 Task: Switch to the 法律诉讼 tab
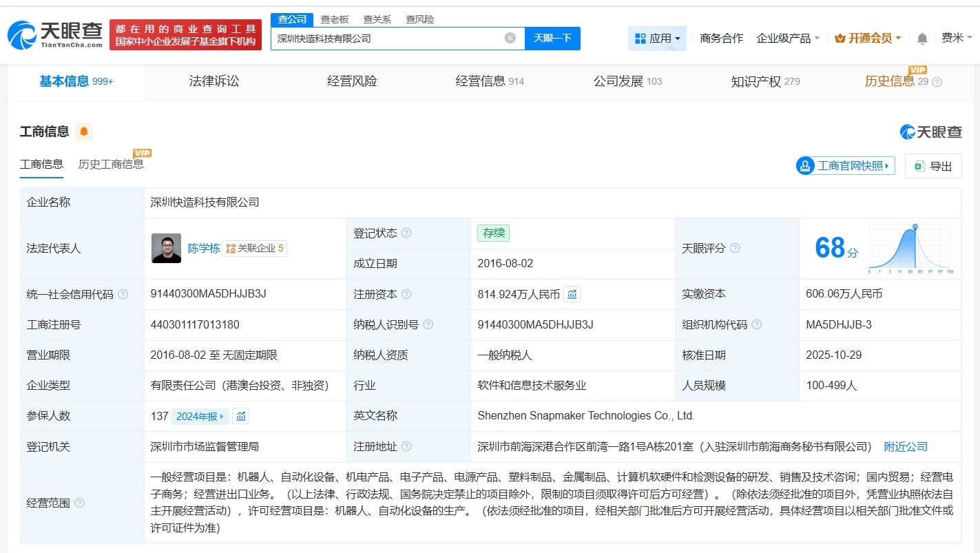point(213,81)
